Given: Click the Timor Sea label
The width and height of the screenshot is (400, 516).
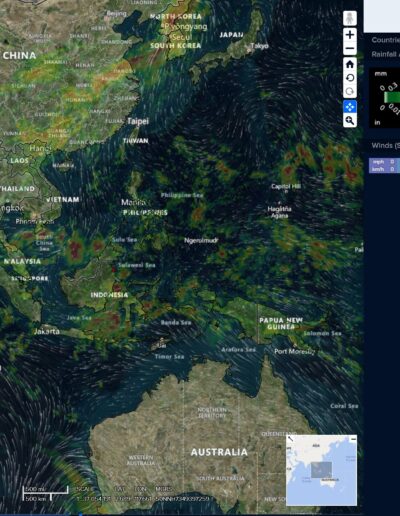Looking at the screenshot, I should [x=169, y=357].
